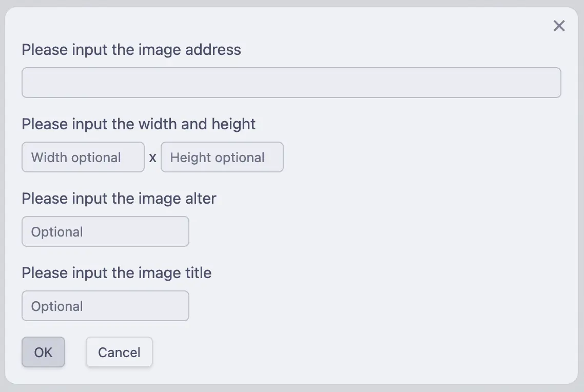Click empty dialog space right of Cancel
Viewport: 584px width, 392px height.
(359, 352)
